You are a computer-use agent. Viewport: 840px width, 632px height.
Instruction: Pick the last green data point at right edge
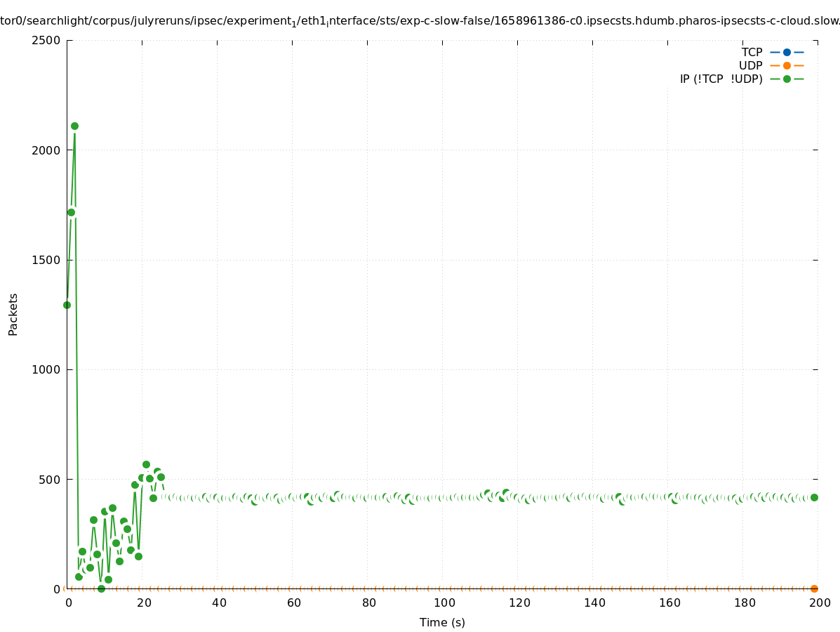[x=814, y=497]
